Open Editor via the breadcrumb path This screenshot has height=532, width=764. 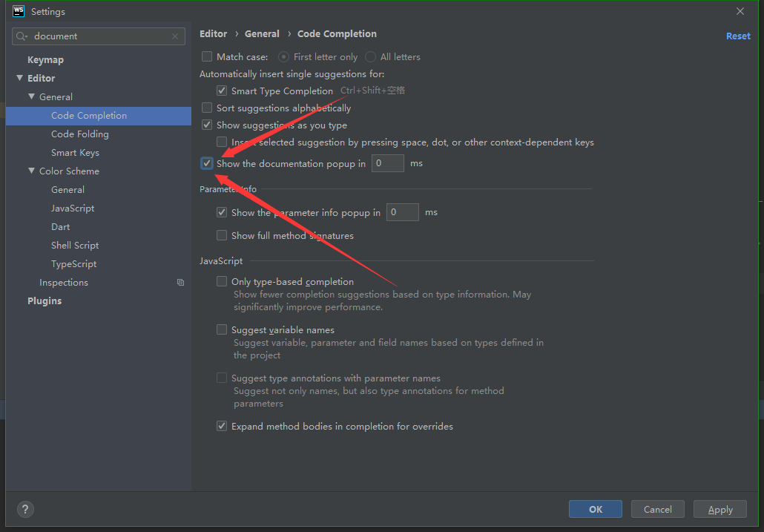click(x=213, y=33)
